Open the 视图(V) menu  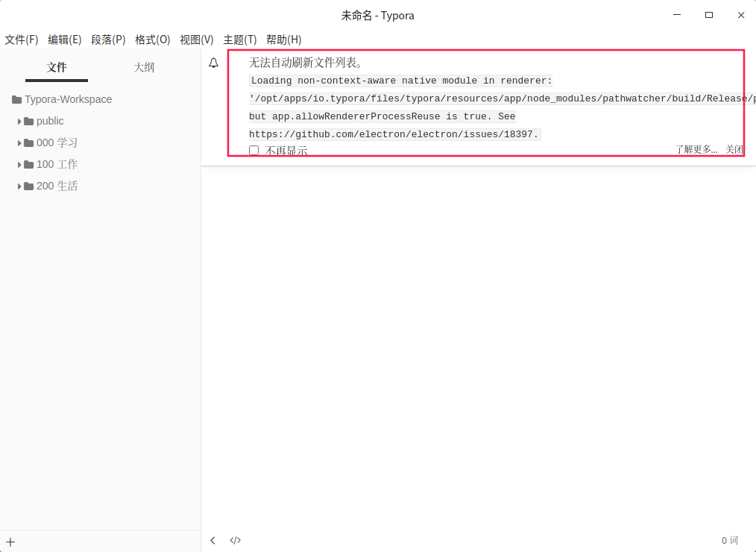tap(197, 40)
